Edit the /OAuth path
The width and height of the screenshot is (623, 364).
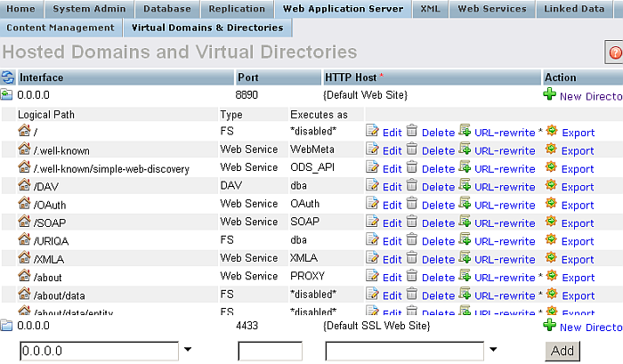coord(392,206)
